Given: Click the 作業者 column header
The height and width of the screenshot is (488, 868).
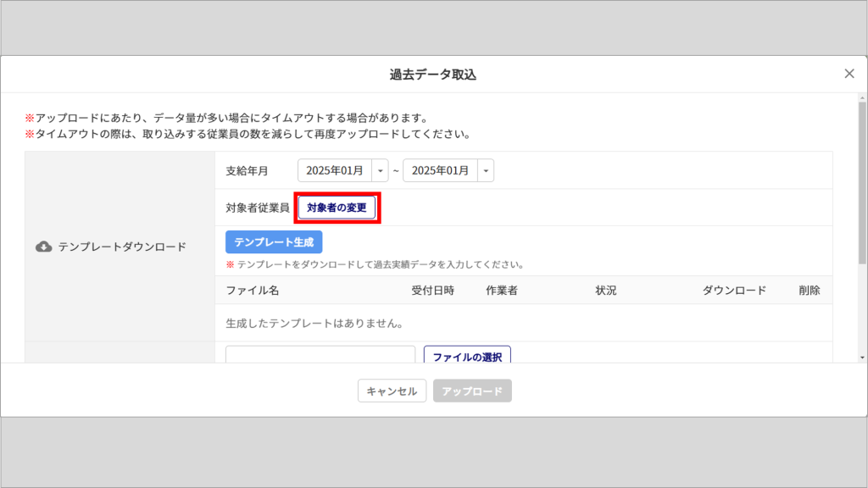Looking at the screenshot, I should 502,291.
